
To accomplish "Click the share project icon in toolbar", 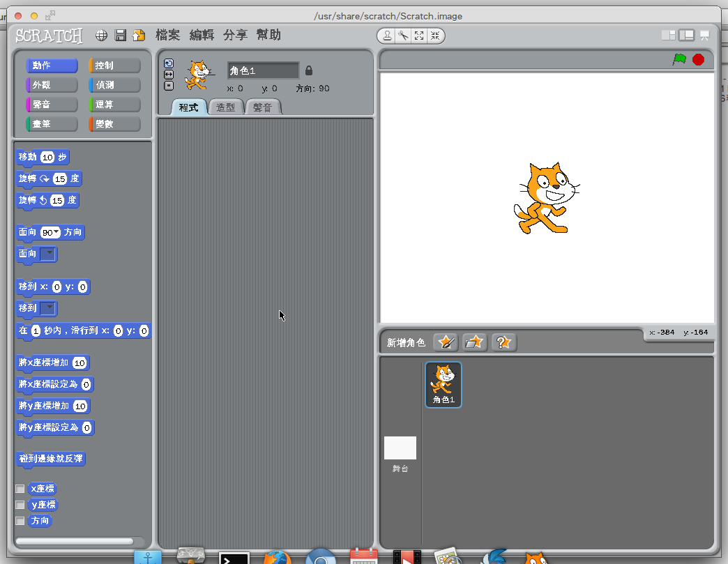I will pos(139,36).
